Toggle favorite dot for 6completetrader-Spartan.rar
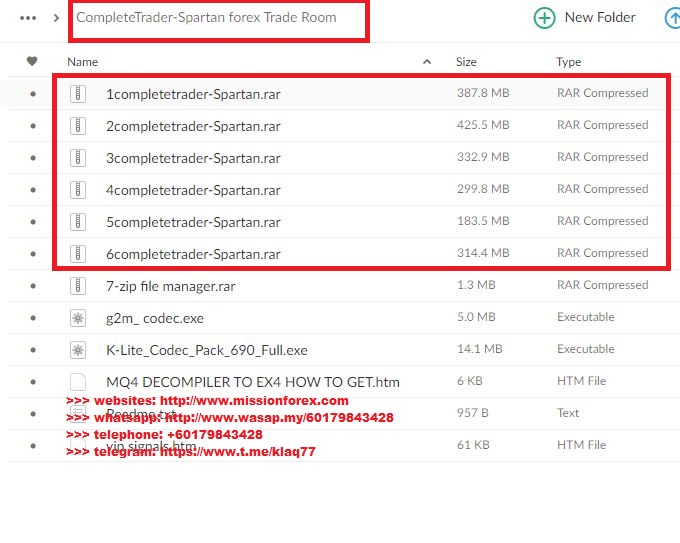Image resolution: width=680 pixels, height=543 pixels. click(x=33, y=254)
